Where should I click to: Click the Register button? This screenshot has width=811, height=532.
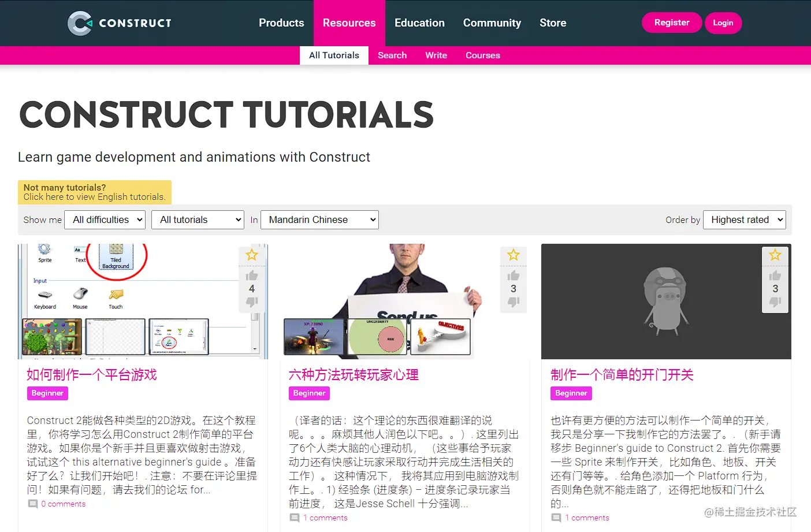coord(672,23)
